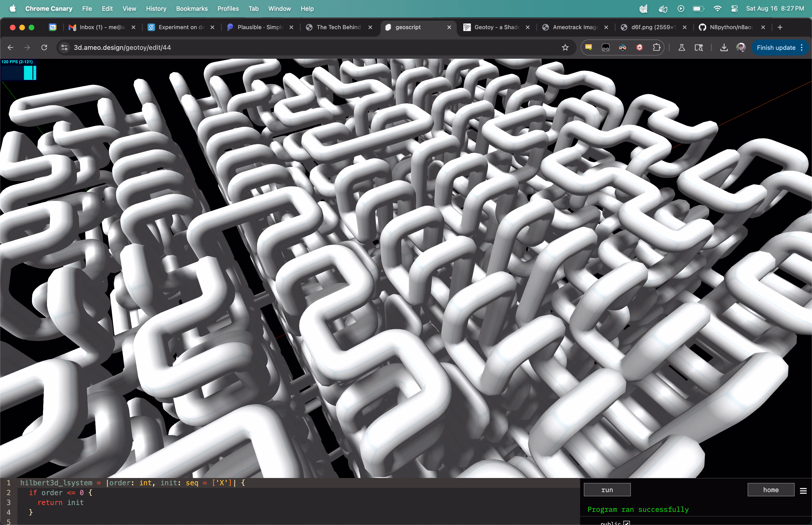Click the browser profile avatar
The height and width of the screenshot is (525, 812).
(740, 47)
